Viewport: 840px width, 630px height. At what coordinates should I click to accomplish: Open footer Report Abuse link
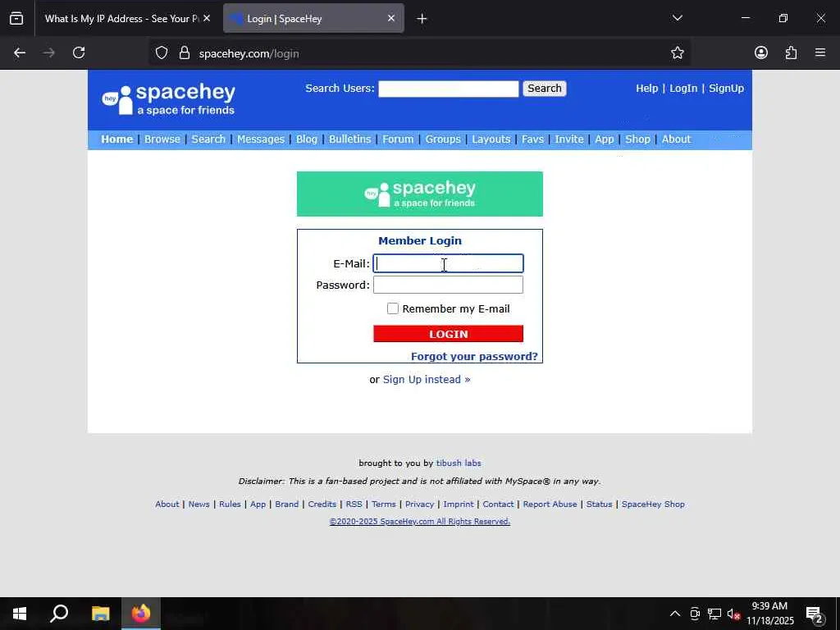click(550, 504)
